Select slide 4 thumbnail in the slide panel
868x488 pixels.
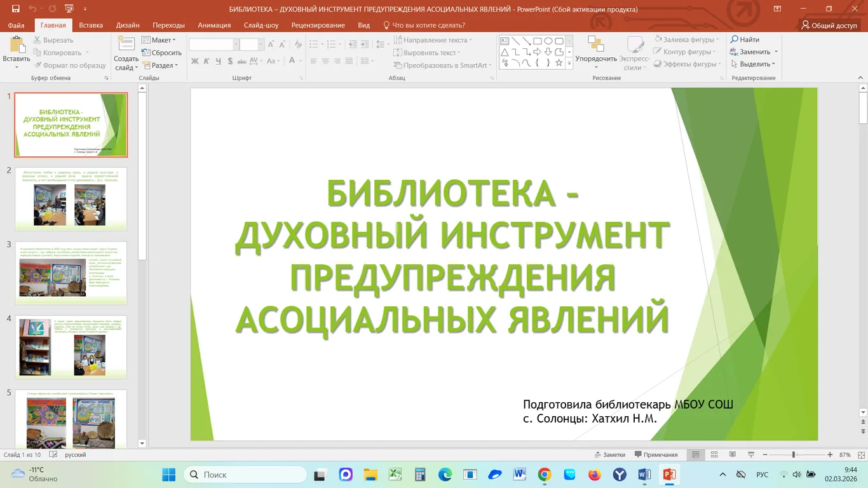coord(71,347)
